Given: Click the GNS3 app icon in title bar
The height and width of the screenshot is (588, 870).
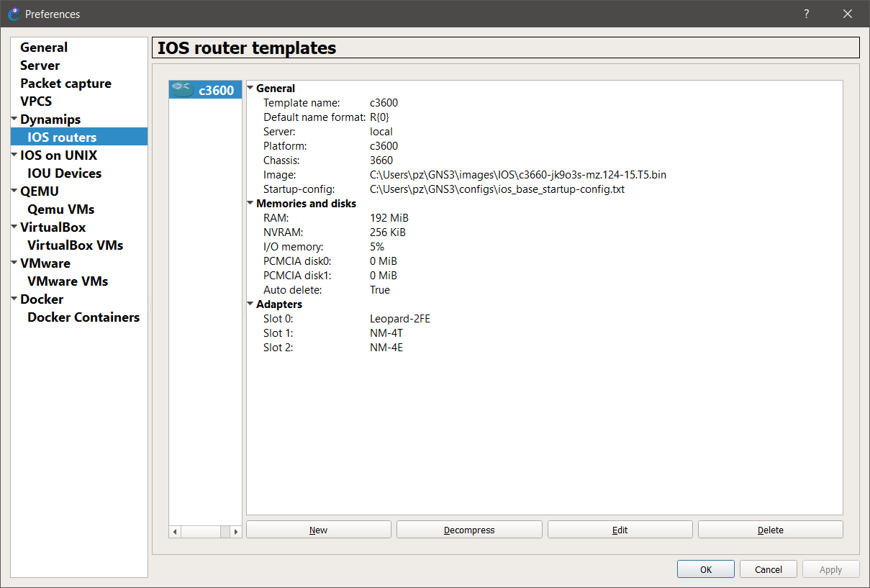Looking at the screenshot, I should [x=14, y=14].
